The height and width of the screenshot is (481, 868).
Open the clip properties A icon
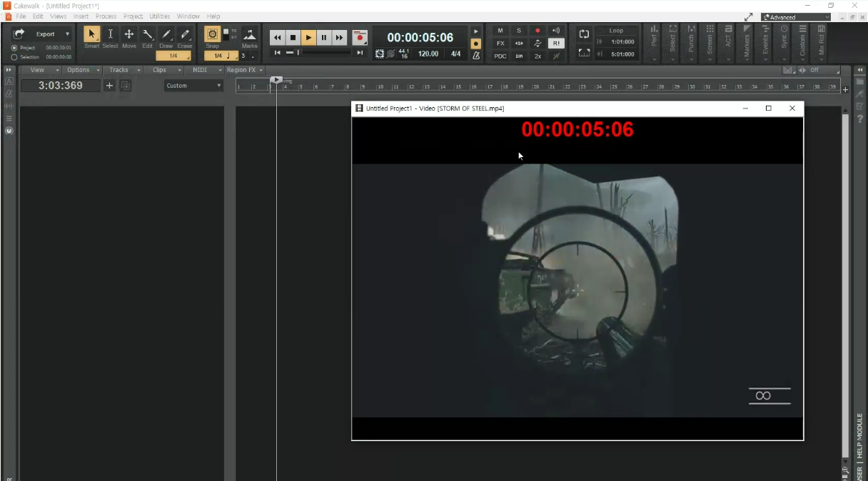(x=9, y=82)
